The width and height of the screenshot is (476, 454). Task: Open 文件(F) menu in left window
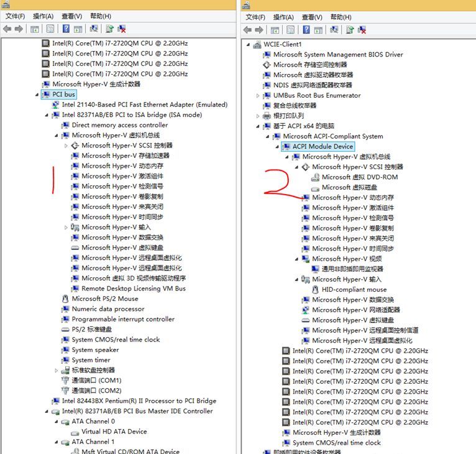[x=15, y=16]
